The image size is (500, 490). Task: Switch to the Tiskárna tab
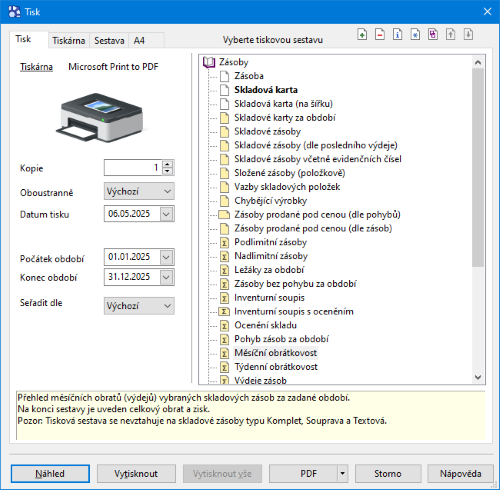click(x=69, y=41)
